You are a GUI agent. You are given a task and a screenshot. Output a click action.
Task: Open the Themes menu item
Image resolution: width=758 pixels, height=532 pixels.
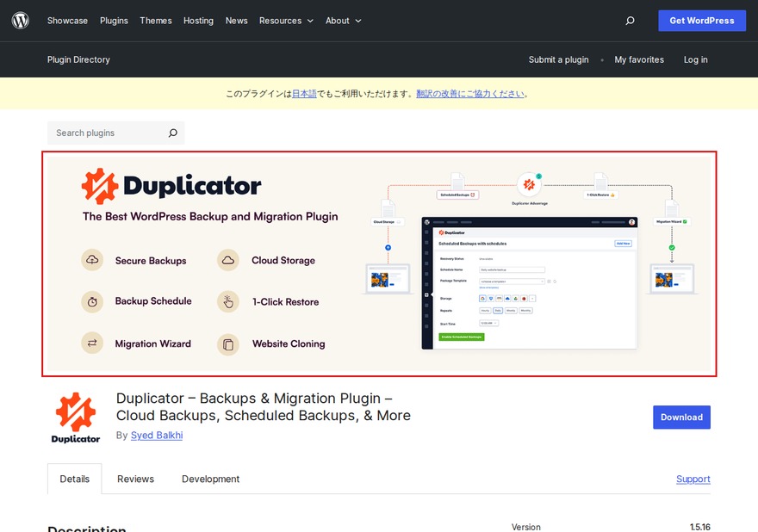point(156,21)
